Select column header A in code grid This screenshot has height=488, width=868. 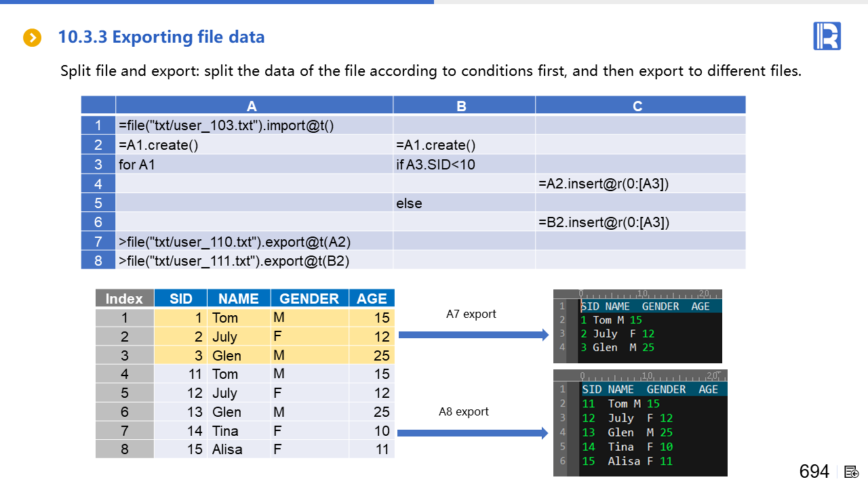252,106
